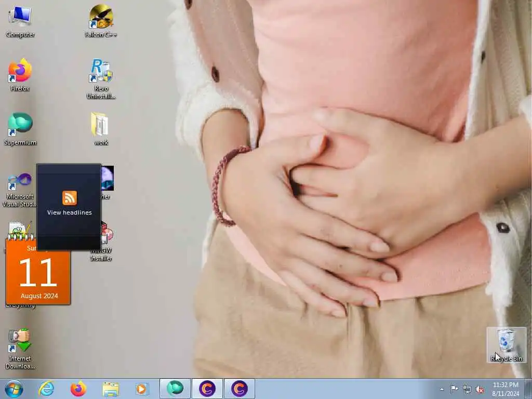Click the RSS feed icon in headlines gadget
This screenshot has height=399, width=532.
pyautogui.click(x=69, y=198)
